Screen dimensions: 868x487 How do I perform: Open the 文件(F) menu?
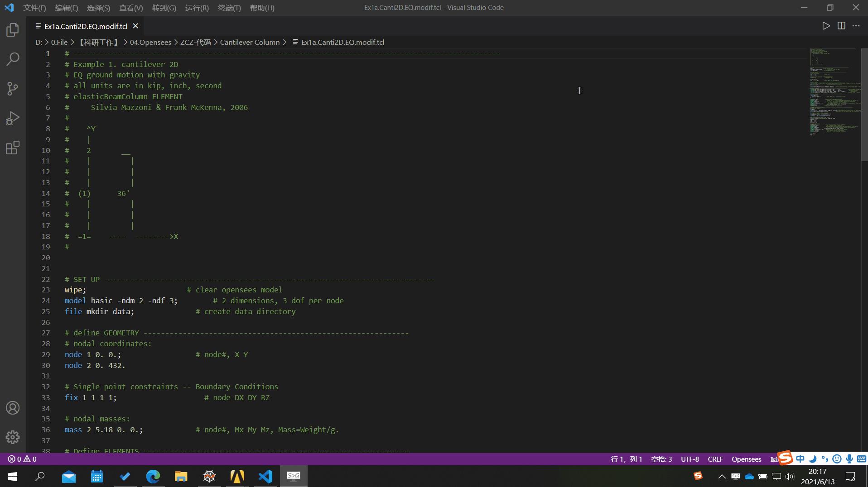click(x=34, y=8)
